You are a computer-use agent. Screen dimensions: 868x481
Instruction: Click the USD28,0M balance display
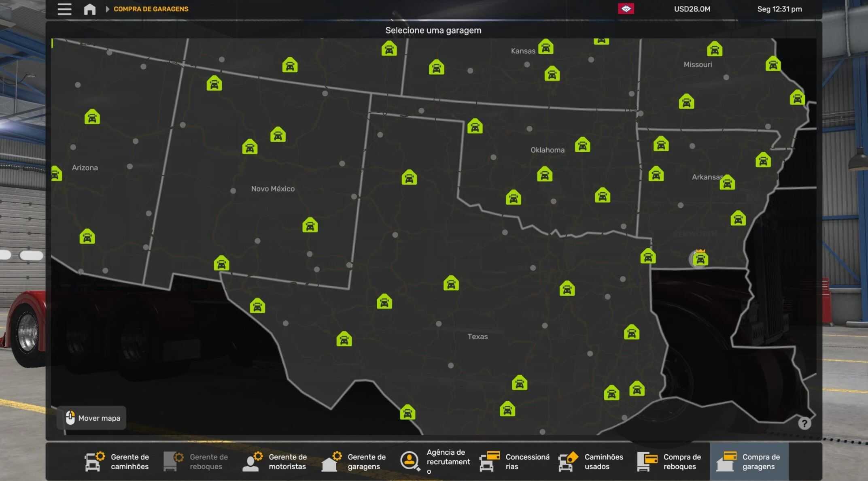coord(692,9)
